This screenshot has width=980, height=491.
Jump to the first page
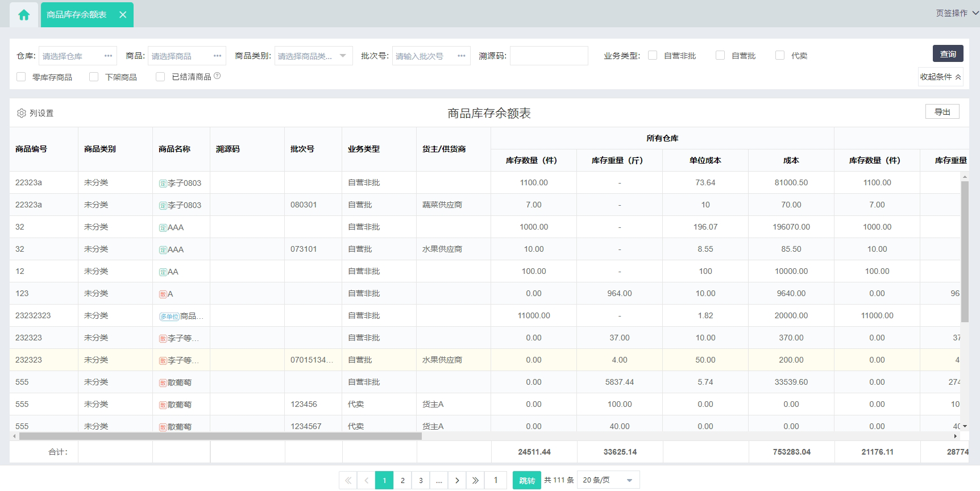[348, 480]
